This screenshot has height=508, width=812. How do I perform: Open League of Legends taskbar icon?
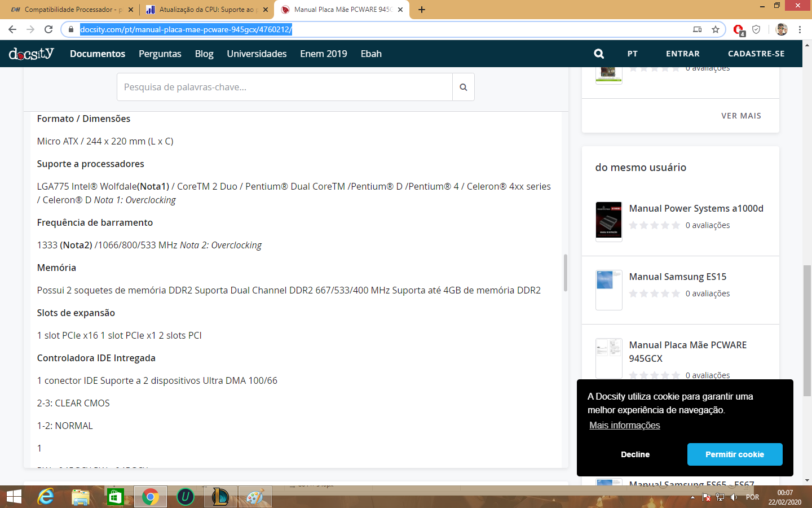pos(220,497)
